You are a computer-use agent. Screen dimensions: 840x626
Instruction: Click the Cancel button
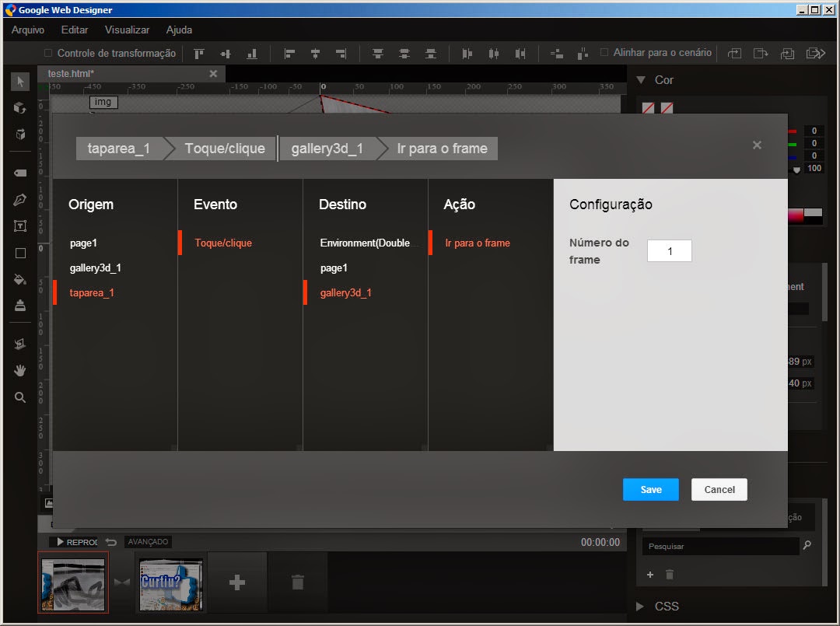click(x=718, y=489)
